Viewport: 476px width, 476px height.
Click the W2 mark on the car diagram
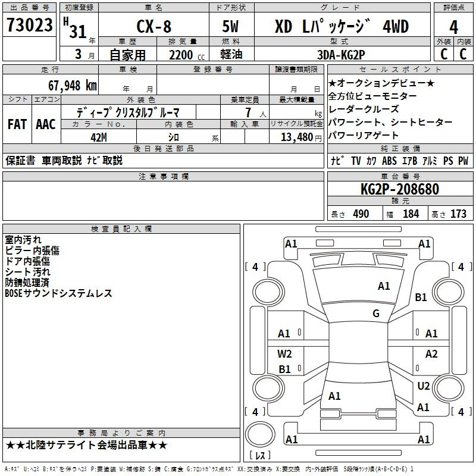tap(284, 354)
